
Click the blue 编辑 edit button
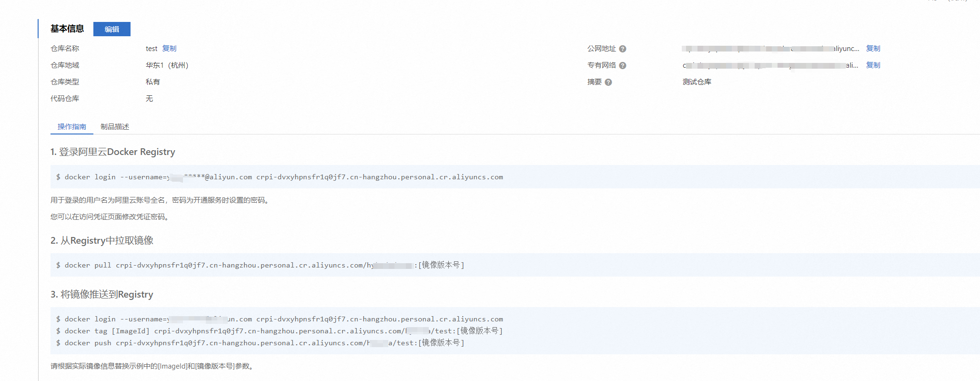click(x=111, y=29)
